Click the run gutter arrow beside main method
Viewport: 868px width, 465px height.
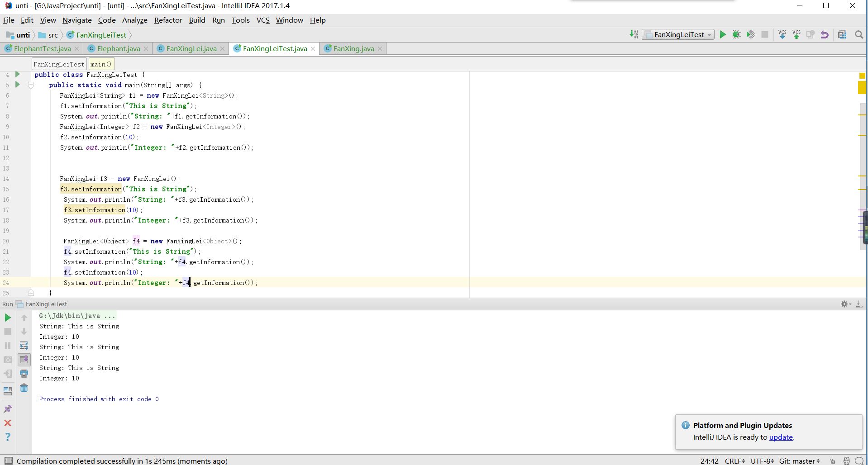click(x=18, y=85)
